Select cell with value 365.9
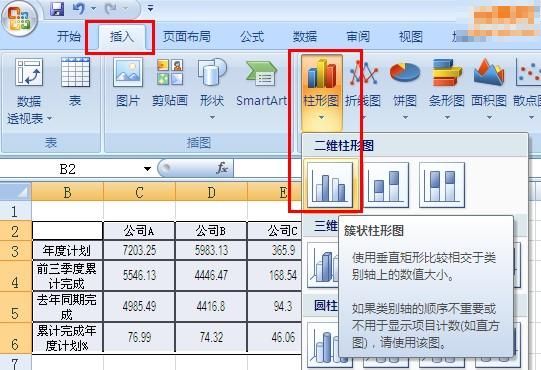This screenshot has width=541, height=370. (275, 250)
